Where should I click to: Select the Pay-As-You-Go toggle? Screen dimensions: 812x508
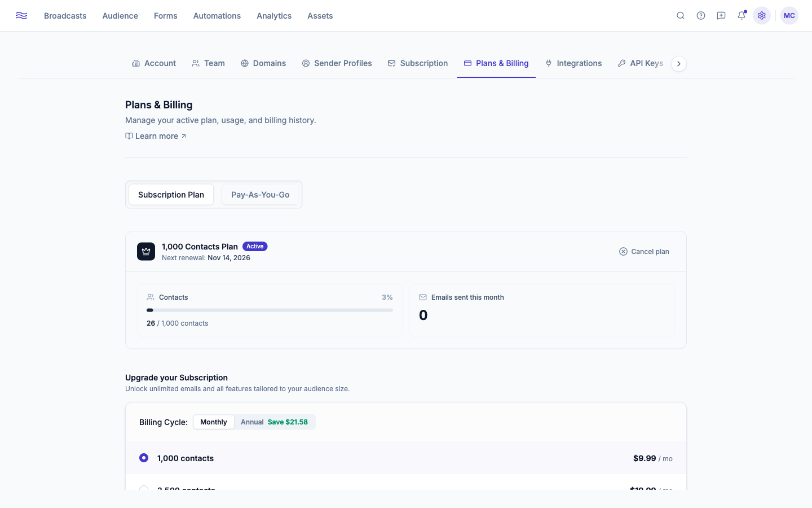click(x=260, y=195)
